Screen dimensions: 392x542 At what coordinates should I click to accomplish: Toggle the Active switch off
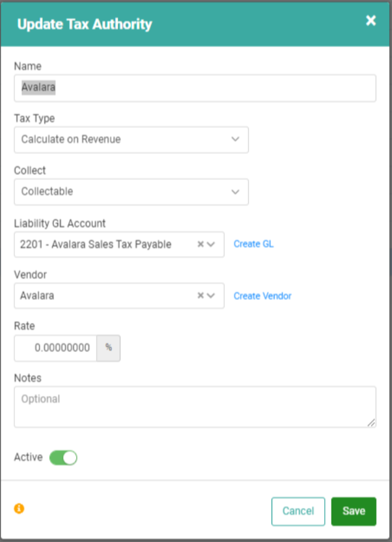tap(63, 458)
